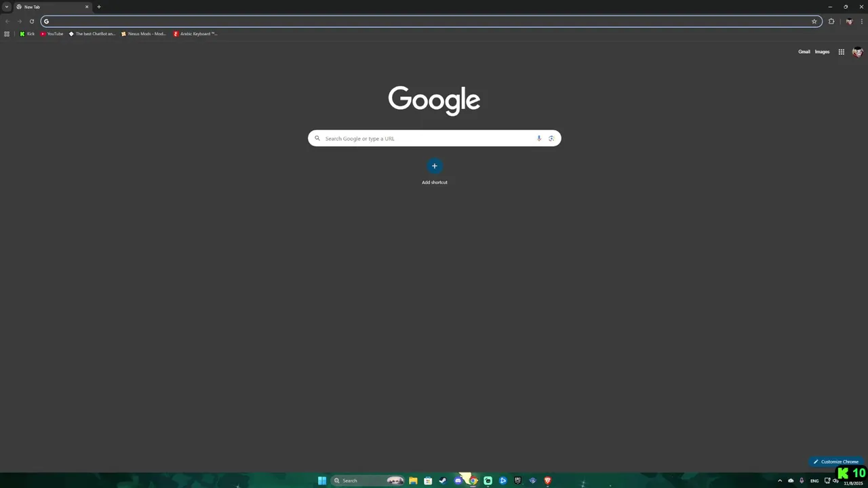Click magnifier icon in Google search box

(x=317, y=138)
